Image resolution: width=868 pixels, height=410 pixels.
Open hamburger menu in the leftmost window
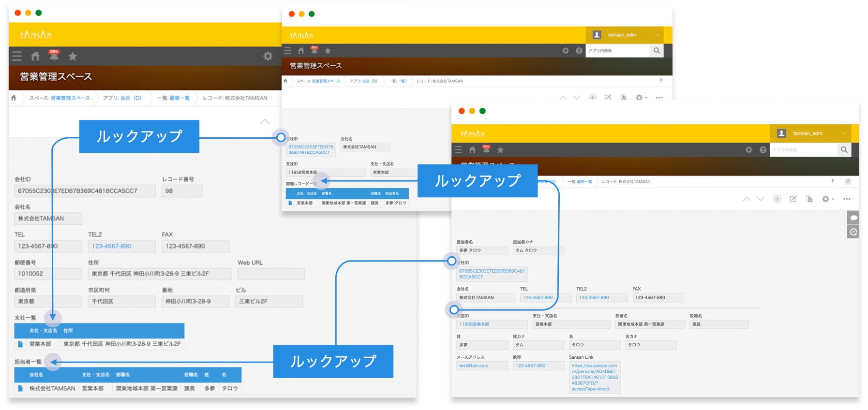[17, 56]
